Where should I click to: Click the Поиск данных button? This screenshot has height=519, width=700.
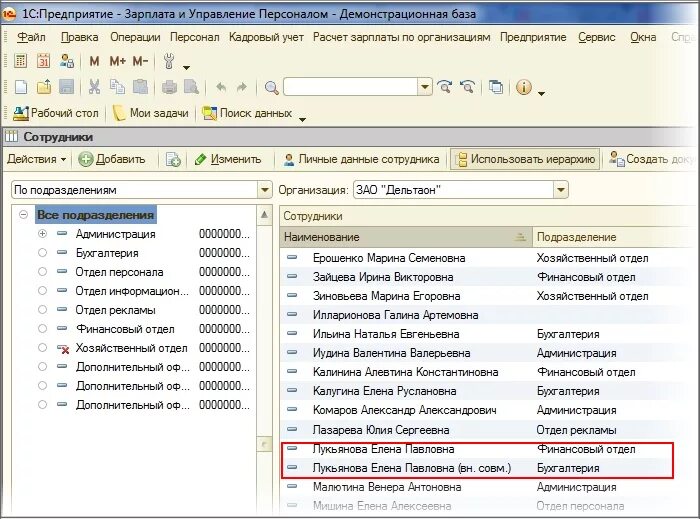(247, 113)
